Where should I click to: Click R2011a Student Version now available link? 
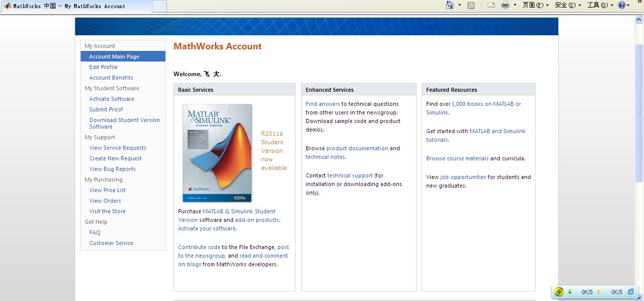pyautogui.click(x=274, y=151)
